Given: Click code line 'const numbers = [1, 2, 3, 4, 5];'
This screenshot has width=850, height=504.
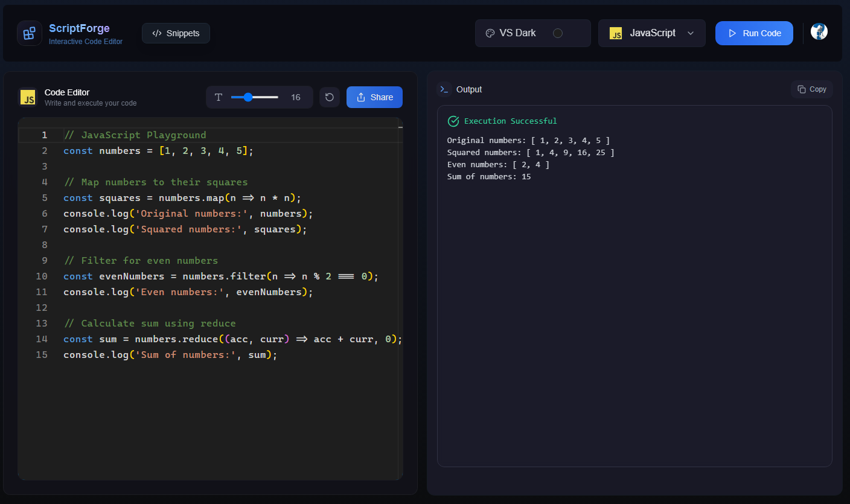Looking at the screenshot, I should 159,151.
